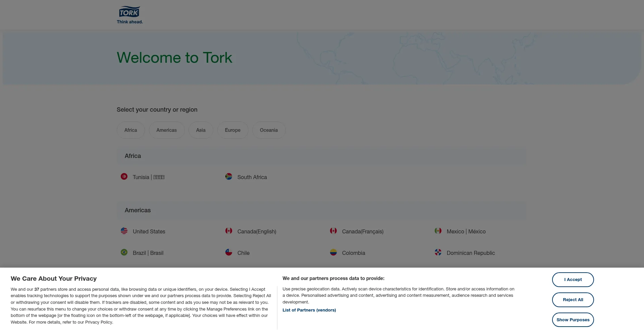Filter by the Africa region tab
This screenshot has width=644, height=333.
pyautogui.click(x=131, y=130)
